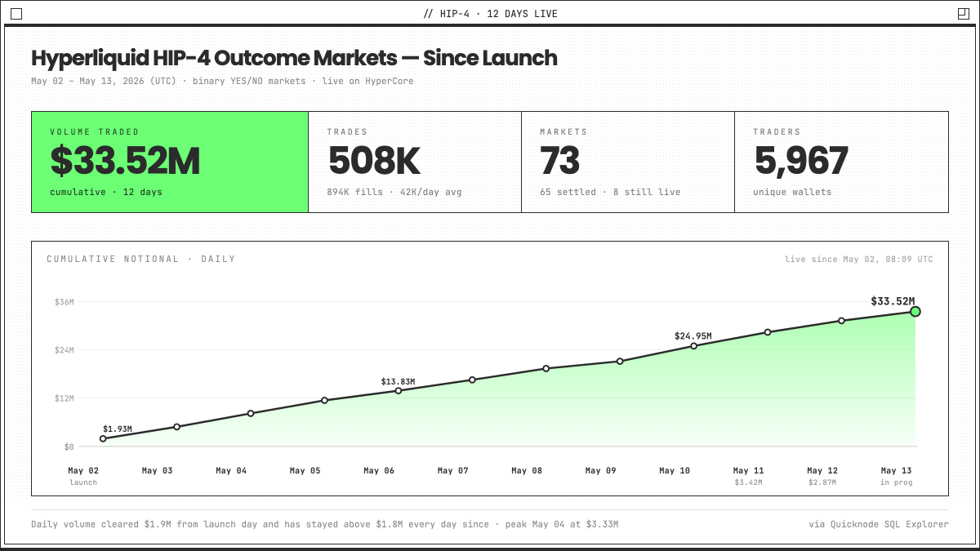
Task: Click the May 04 data point on chart
Action: [x=251, y=413]
